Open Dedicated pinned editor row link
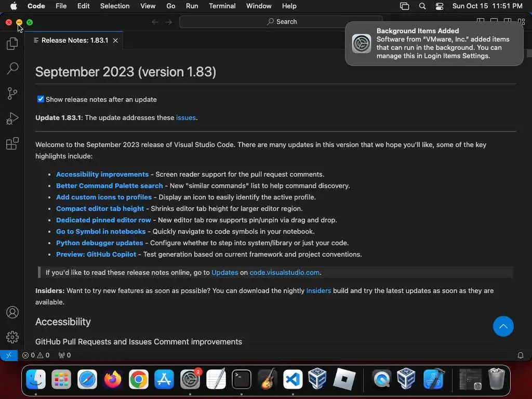532x399 pixels. pos(103,220)
